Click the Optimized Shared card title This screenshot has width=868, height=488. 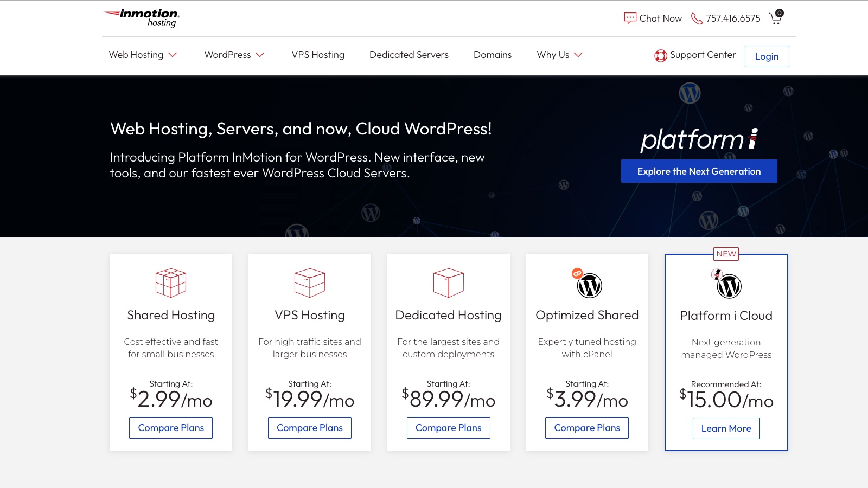click(x=587, y=316)
